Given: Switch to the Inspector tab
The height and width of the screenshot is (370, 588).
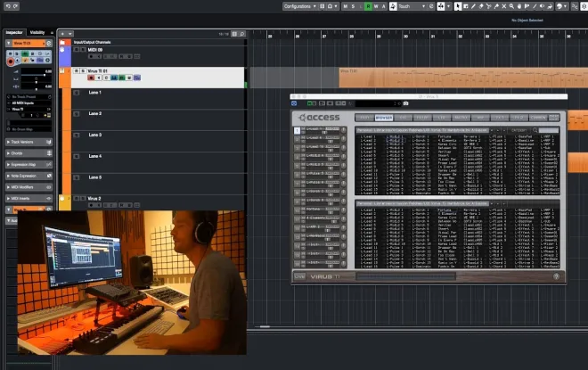Looking at the screenshot, I should (14, 33).
